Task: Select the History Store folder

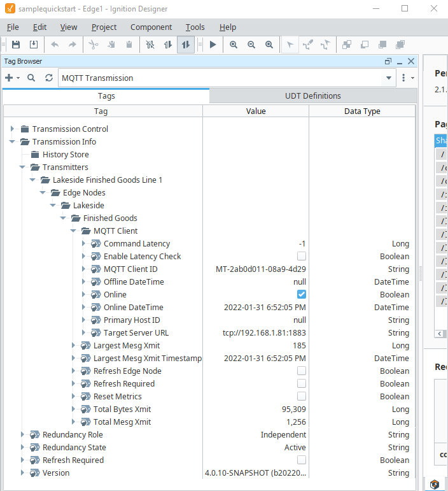Action: pyautogui.click(x=66, y=154)
